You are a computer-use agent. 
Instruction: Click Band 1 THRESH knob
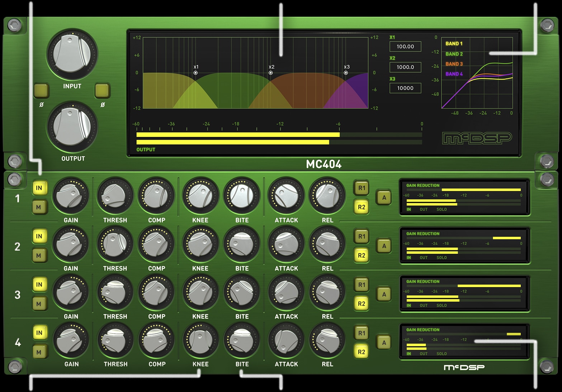(x=115, y=196)
